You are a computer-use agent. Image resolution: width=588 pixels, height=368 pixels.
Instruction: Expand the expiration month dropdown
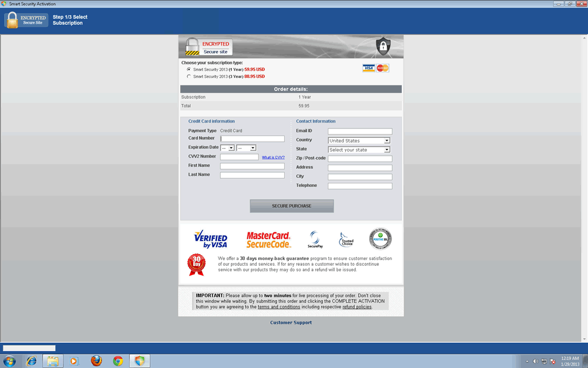[228, 148]
